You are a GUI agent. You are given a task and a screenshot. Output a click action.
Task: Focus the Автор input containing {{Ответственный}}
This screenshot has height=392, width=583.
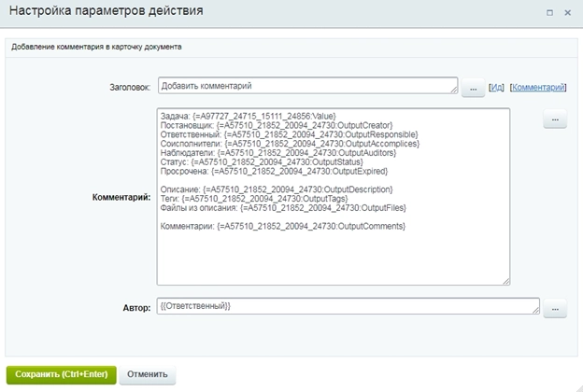(344, 306)
